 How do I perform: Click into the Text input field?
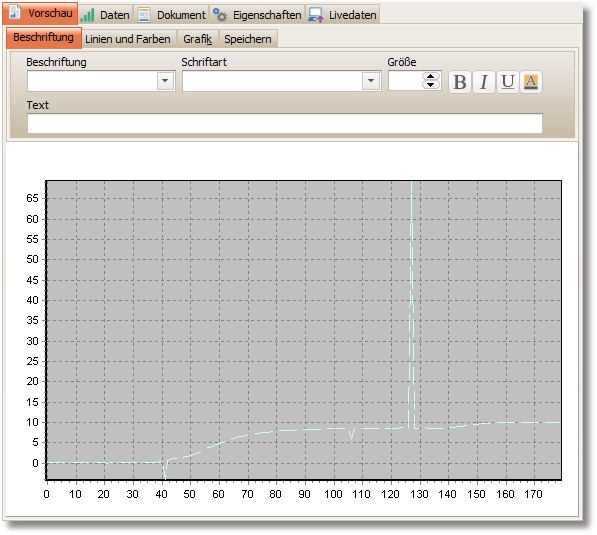[285, 123]
